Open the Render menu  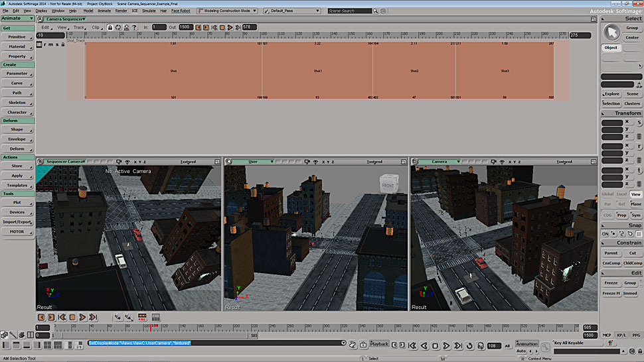point(121,11)
